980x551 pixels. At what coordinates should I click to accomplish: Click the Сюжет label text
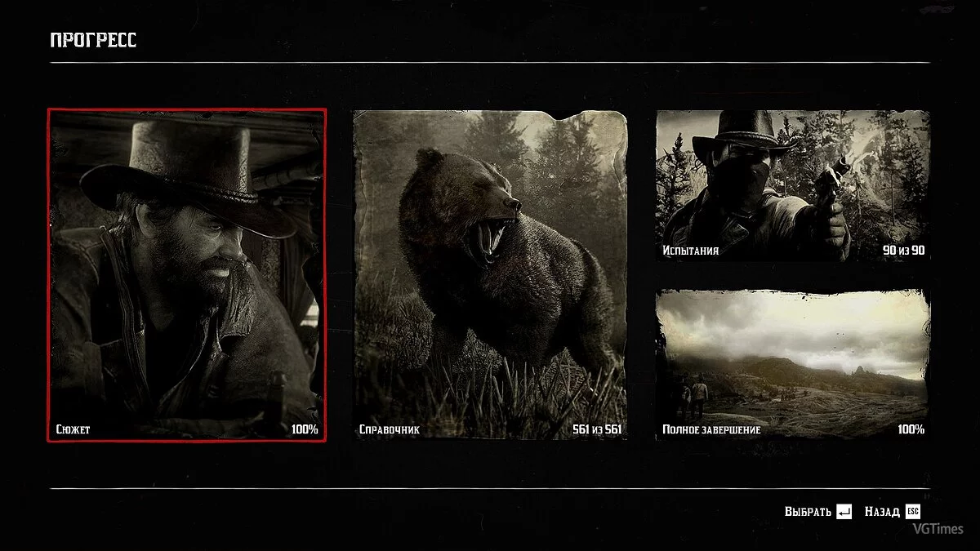pyautogui.click(x=73, y=429)
